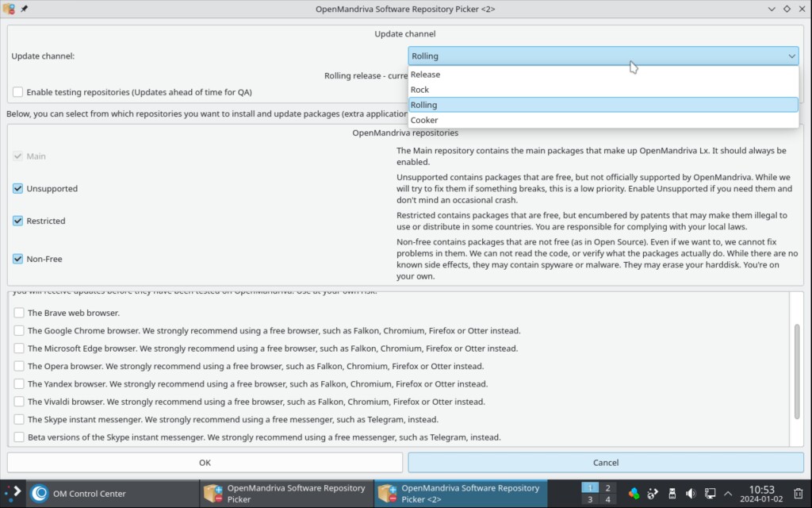Show hidden system tray icons arrow
Screen dimensions: 812x508
[728, 494]
